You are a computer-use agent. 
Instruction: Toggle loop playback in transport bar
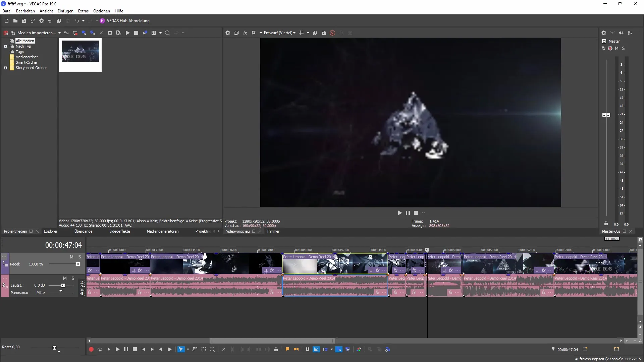(100, 349)
